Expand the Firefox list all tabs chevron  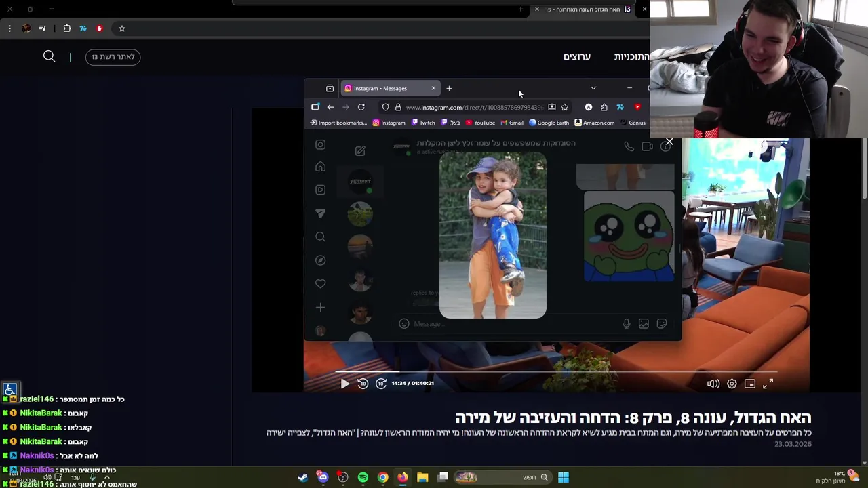pos(593,88)
